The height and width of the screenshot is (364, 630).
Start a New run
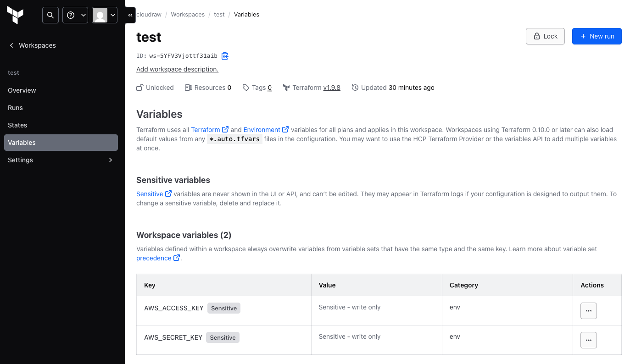click(x=597, y=36)
